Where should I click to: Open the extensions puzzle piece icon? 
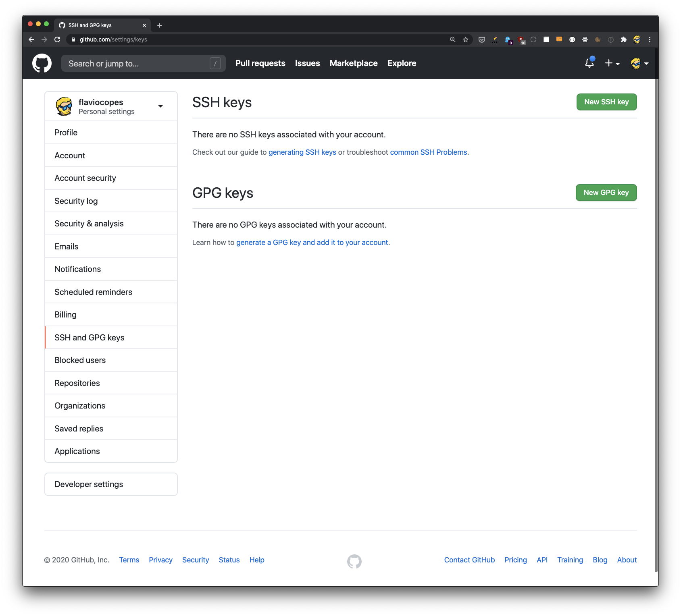(623, 39)
